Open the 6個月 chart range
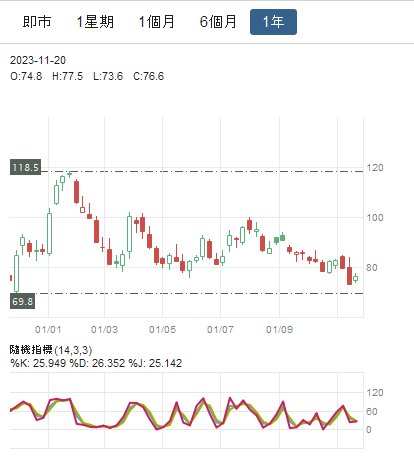 (x=218, y=22)
